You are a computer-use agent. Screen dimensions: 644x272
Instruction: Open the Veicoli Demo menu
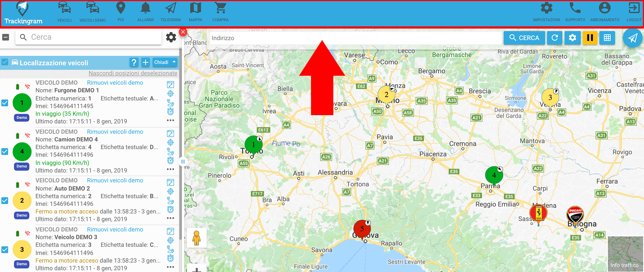click(x=93, y=12)
